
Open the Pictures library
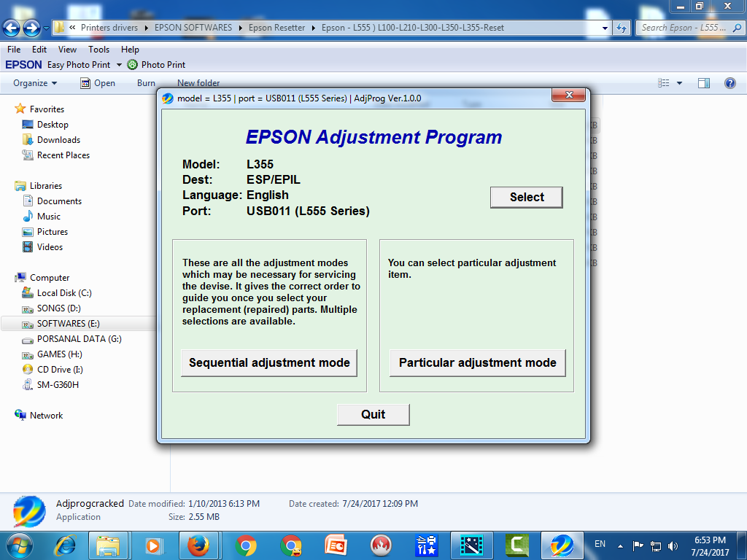point(53,231)
